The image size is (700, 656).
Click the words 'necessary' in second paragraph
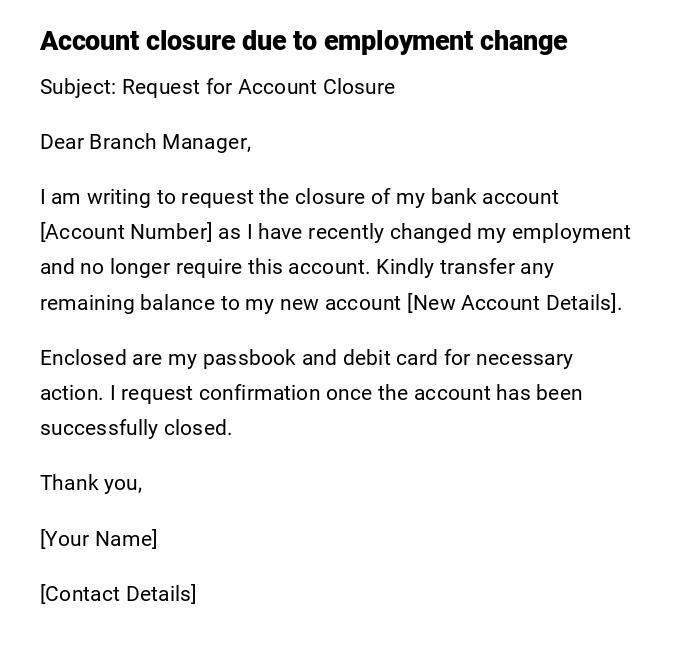[x=524, y=358]
